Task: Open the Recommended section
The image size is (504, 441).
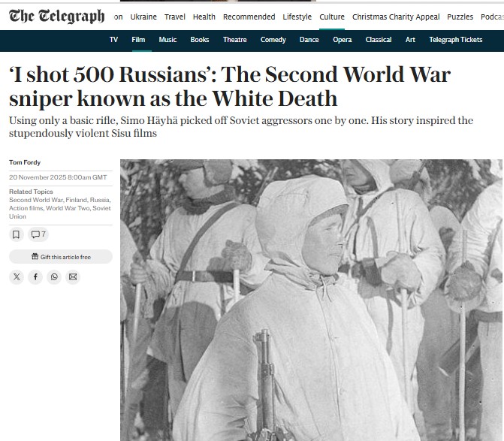Action: click(x=249, y=17)
